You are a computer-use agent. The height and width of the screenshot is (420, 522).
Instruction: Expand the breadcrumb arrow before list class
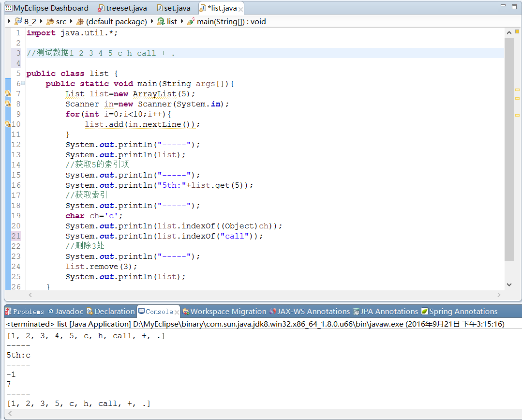[152, 21]
